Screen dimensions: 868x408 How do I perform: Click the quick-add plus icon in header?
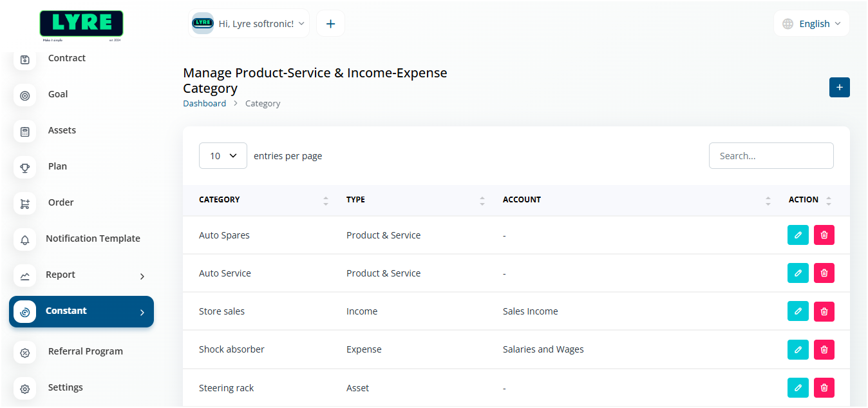pos(330,24)
